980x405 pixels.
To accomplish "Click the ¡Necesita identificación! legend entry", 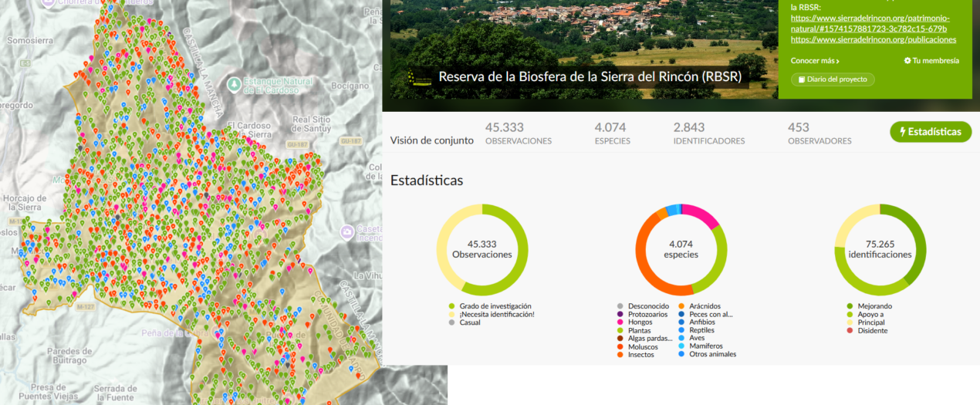I will pos(491,314).
